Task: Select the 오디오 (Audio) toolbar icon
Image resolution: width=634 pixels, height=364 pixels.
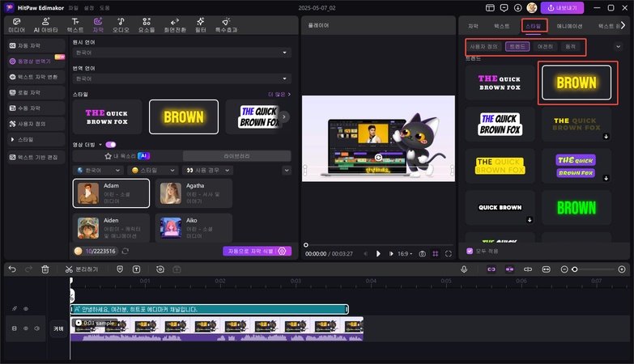Action: tap(121, 25)
